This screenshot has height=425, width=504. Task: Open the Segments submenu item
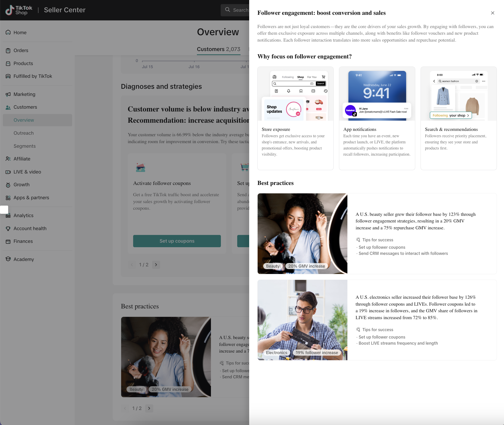point(24,146)
